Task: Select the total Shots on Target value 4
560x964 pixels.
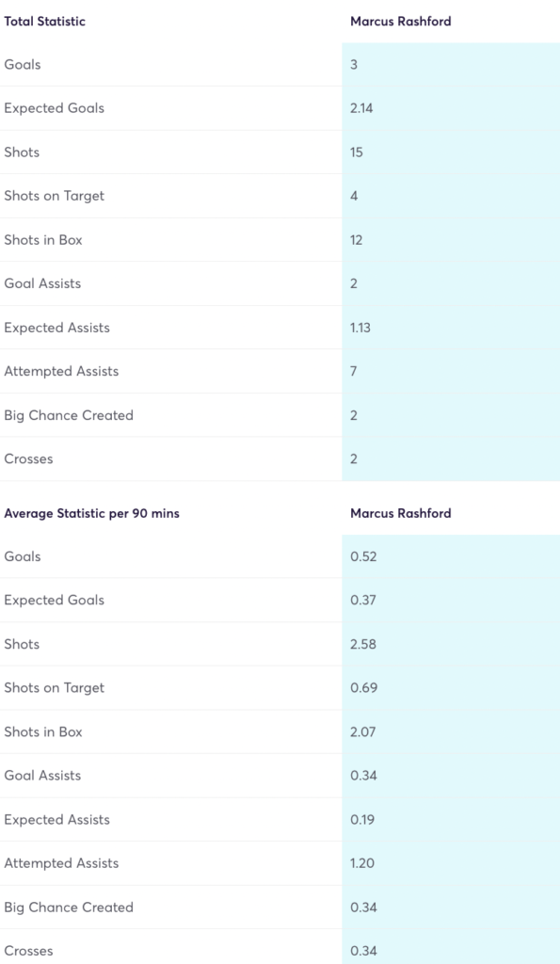Action: (354, 196)
